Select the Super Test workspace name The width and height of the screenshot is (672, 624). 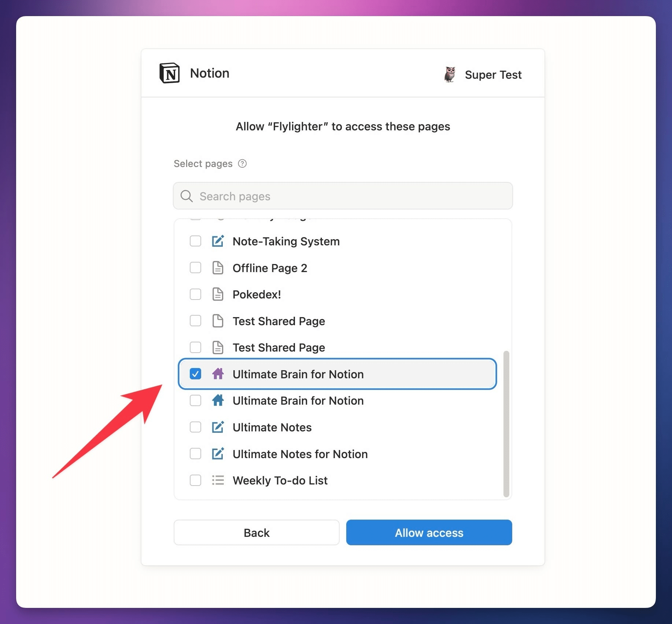(x=493, y=75)
